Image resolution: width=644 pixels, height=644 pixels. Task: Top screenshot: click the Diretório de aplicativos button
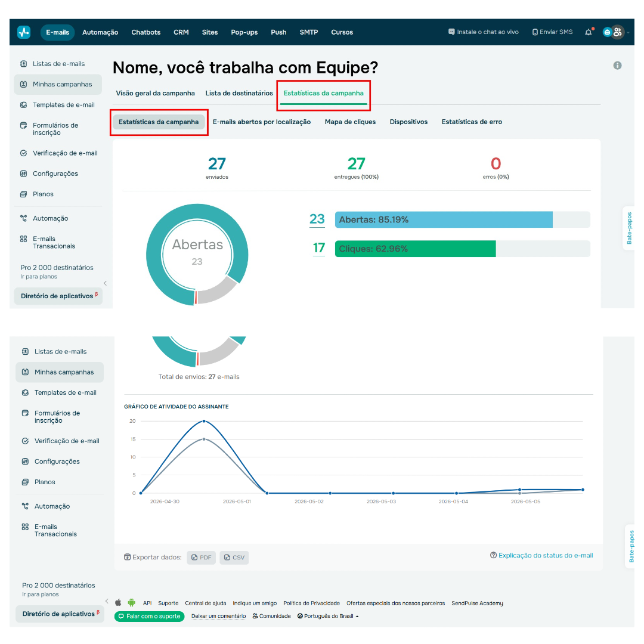click(x=58, y=296)
